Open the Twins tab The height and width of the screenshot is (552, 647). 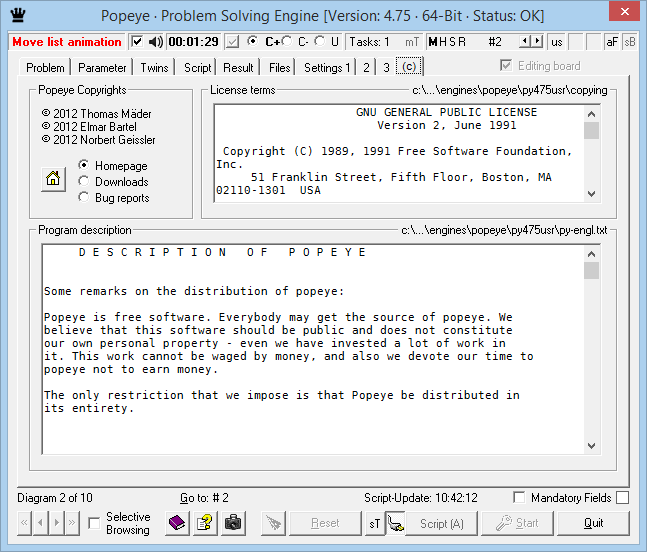(154, 68)
